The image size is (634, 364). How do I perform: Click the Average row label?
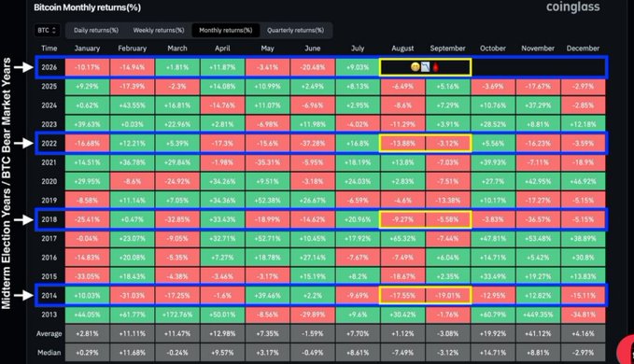pyautogui.click(x=49, y=333)
